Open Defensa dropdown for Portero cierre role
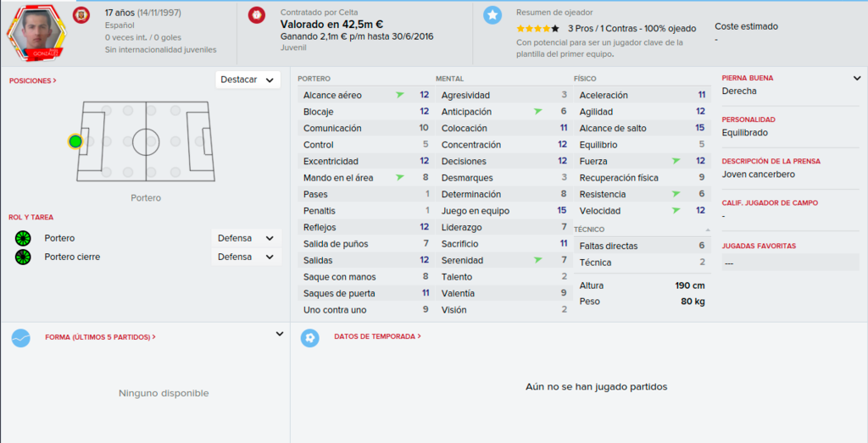868x443 pixels. click(x=246, y=257)
